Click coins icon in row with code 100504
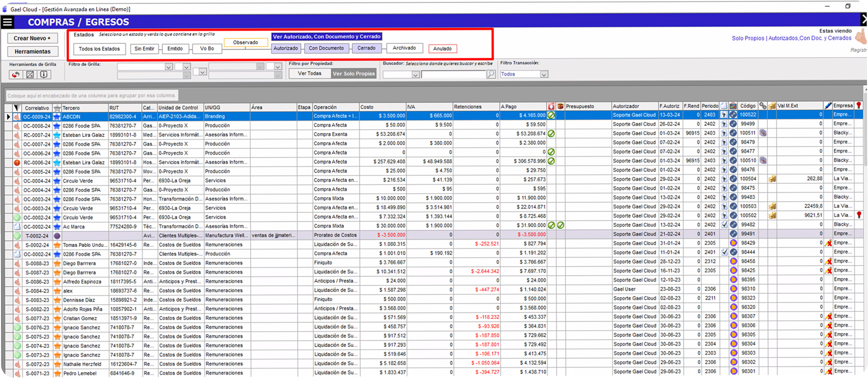 click(772, 179)
